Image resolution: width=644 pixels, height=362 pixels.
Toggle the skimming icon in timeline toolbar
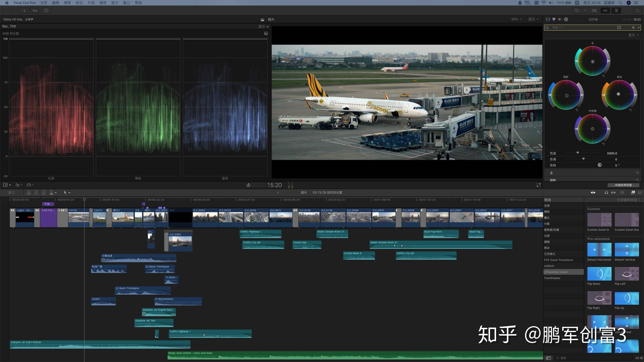593,193
